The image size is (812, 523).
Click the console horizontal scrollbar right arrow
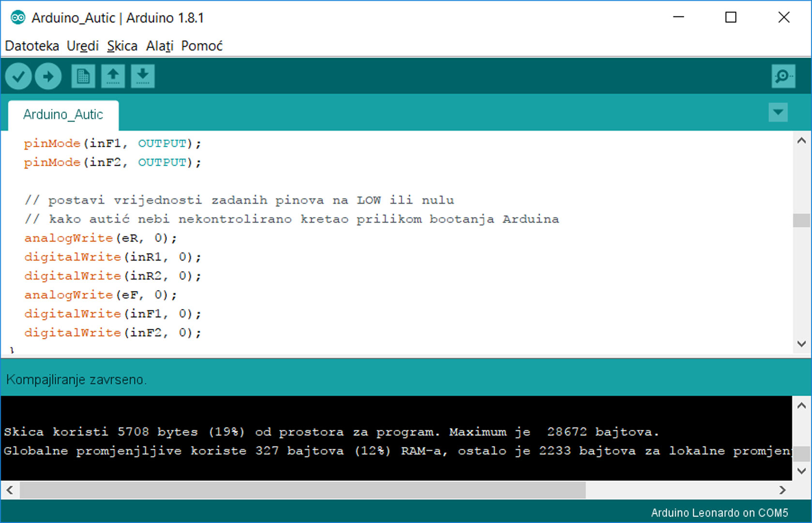[x=782, y=490]
